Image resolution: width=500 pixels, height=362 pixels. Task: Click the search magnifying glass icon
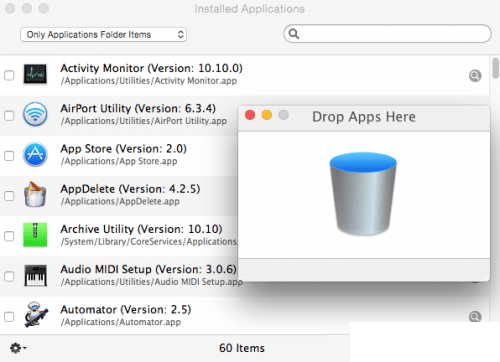click(294, 34)
